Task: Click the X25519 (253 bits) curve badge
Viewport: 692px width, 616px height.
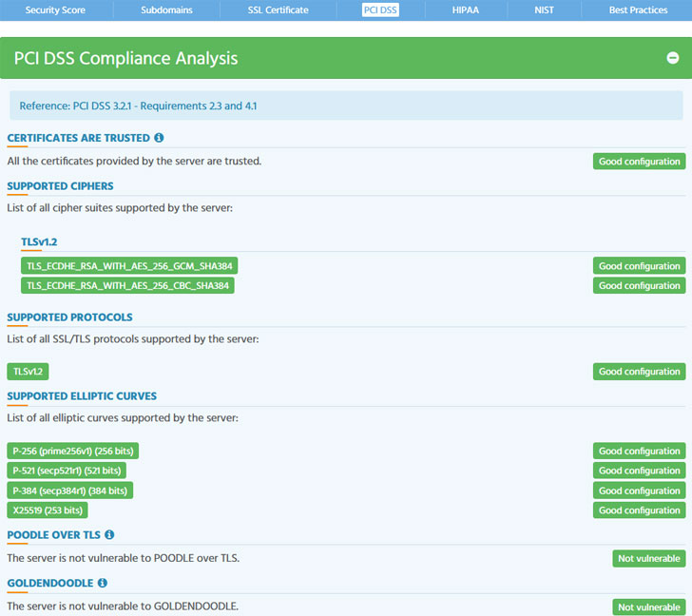Action: 48,510
